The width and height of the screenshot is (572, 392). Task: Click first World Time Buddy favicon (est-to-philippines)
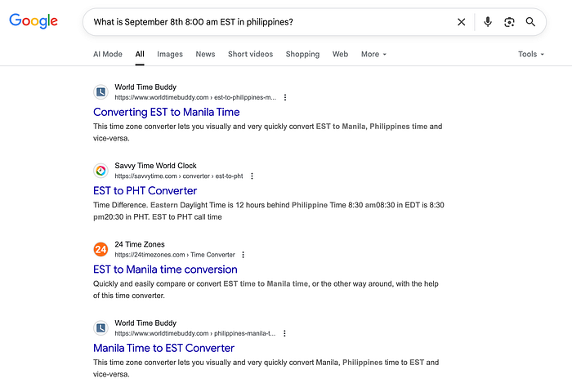[101, 92]
